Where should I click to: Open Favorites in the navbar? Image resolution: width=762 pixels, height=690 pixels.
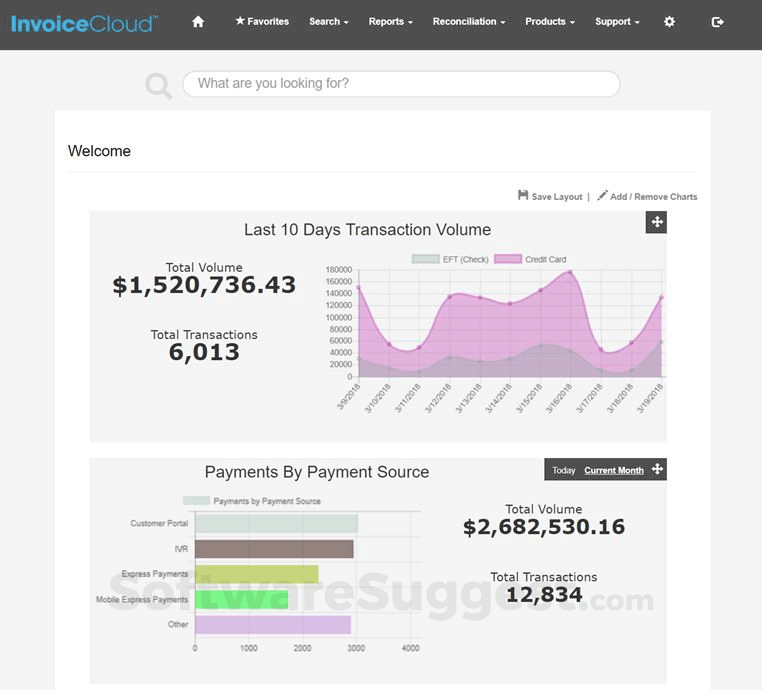point(262,21)
